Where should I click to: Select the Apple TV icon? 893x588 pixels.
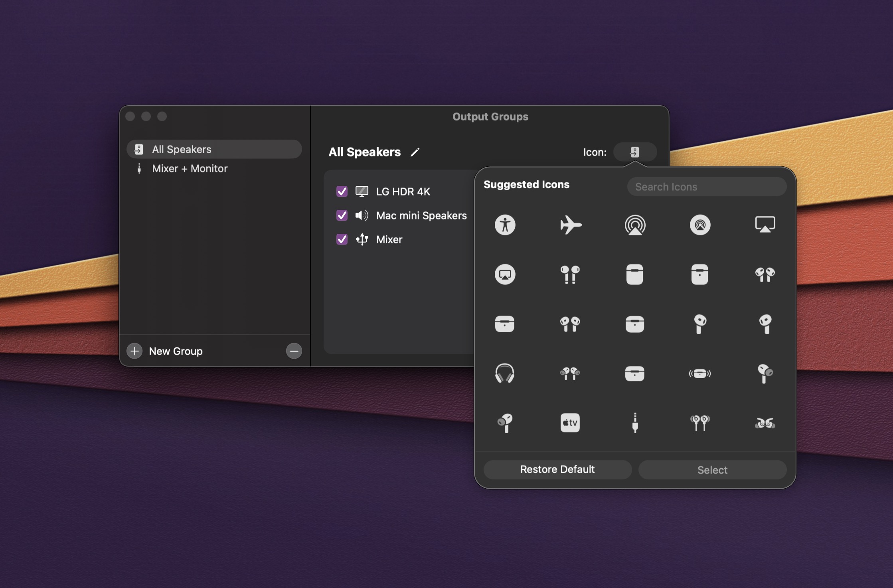(x=570, y=422)
